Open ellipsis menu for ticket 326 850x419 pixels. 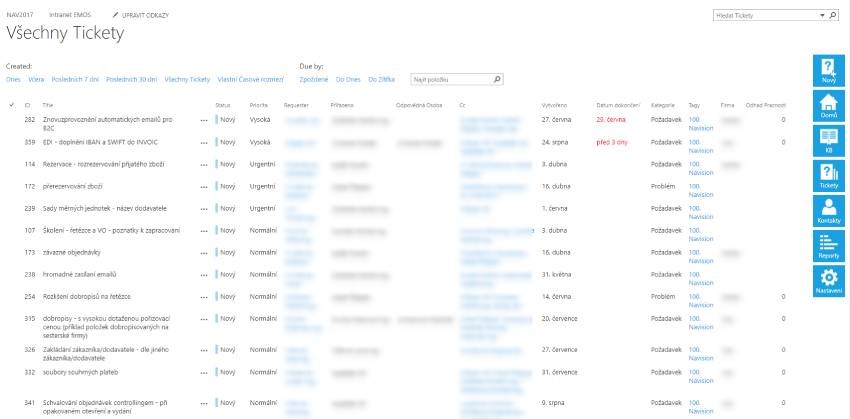pos(204,351)
